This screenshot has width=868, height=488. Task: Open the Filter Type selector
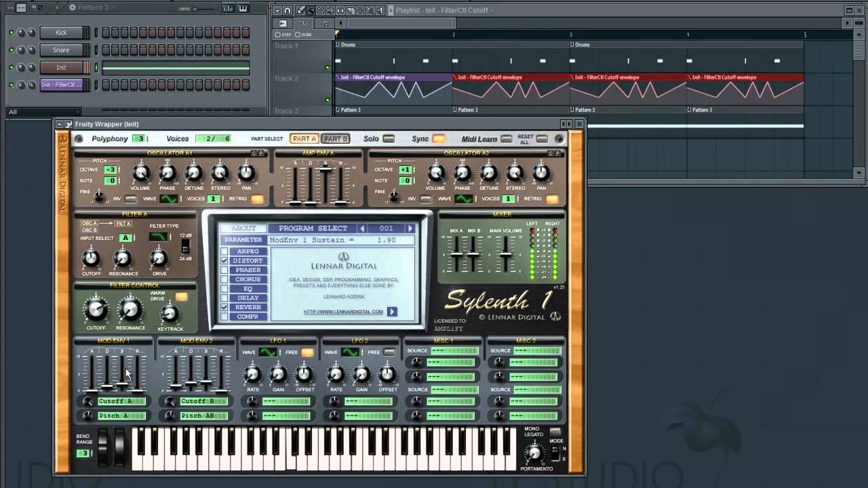pyautogui.click(x=158, y=237)
